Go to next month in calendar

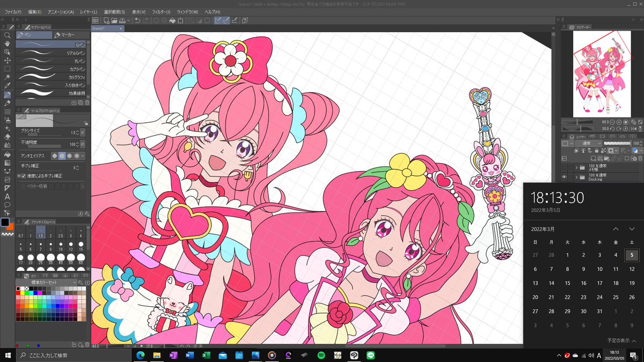pos(632,229)
